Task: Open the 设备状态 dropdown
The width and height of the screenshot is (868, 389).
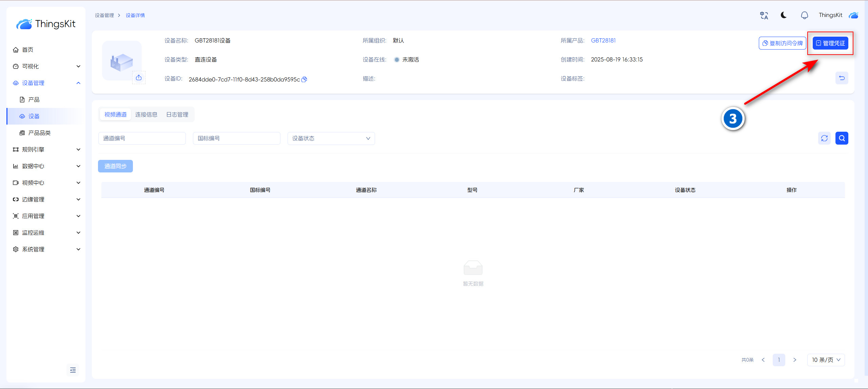Action: [x=331, y=138]
